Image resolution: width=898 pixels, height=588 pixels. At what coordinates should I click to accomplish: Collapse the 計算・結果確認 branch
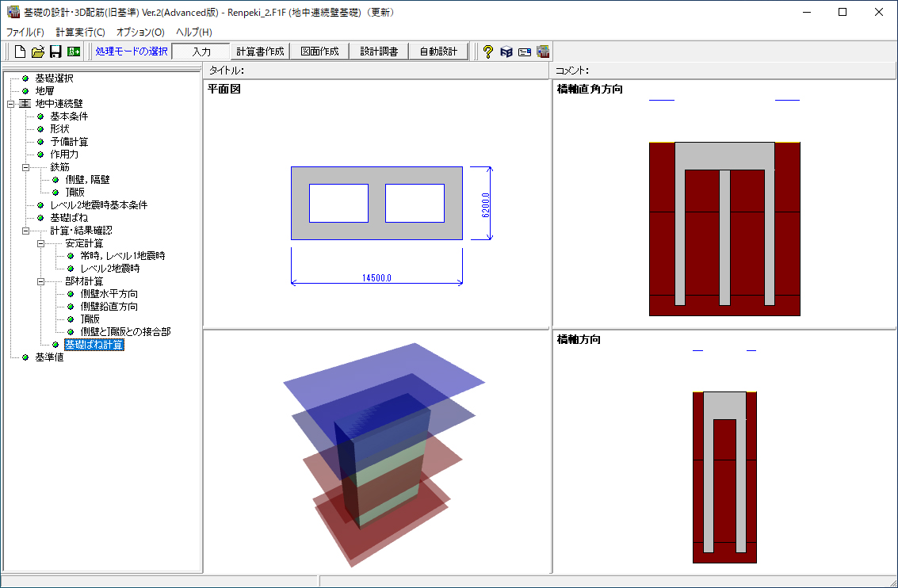(26, 231)
